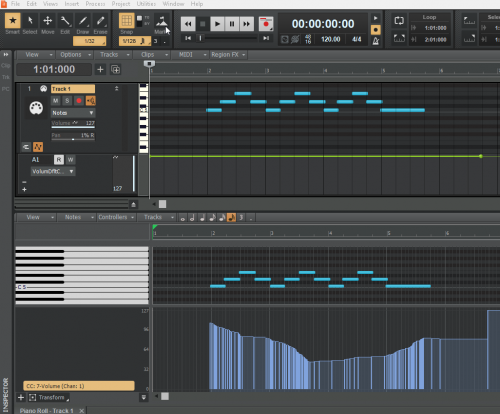
Task: Click the Fast Forward button
Action: [x=247, y=24]
